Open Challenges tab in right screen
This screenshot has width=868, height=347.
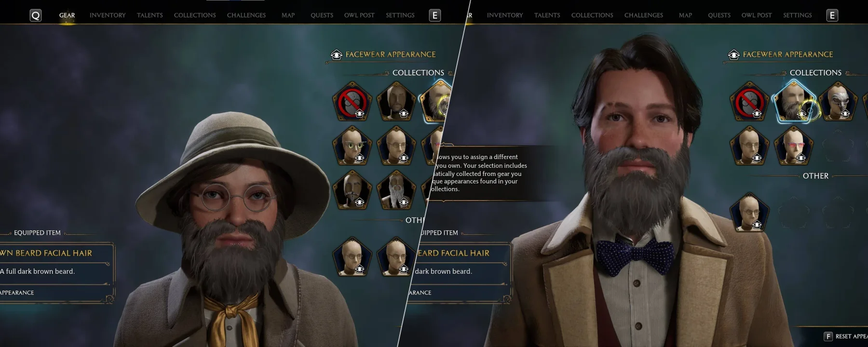point(644,15)
